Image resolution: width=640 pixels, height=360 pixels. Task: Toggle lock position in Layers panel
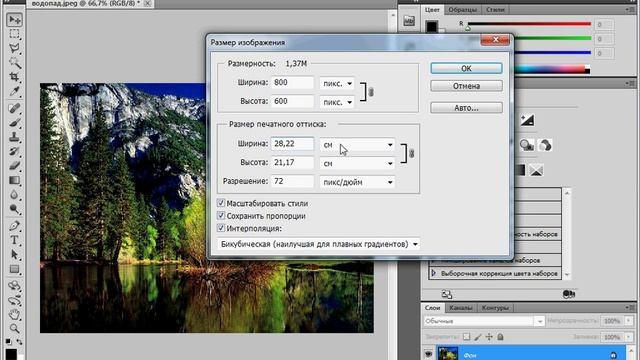(489, 337)
